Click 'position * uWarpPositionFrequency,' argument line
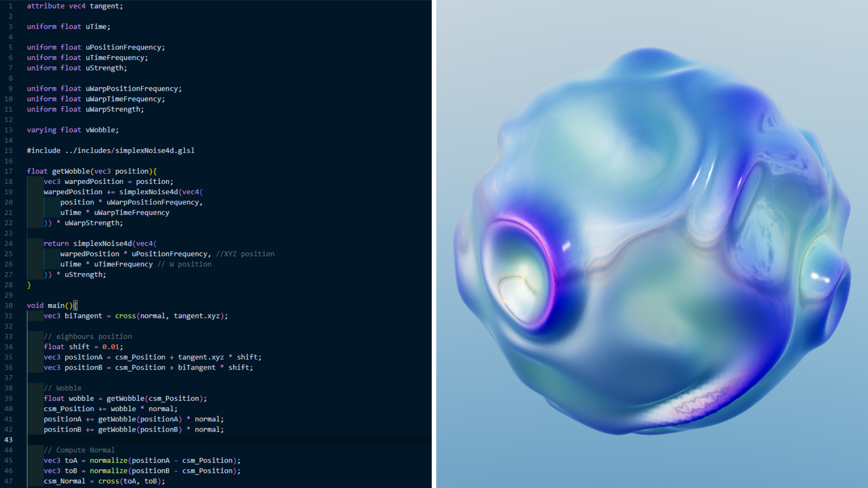 pos(132,202)
